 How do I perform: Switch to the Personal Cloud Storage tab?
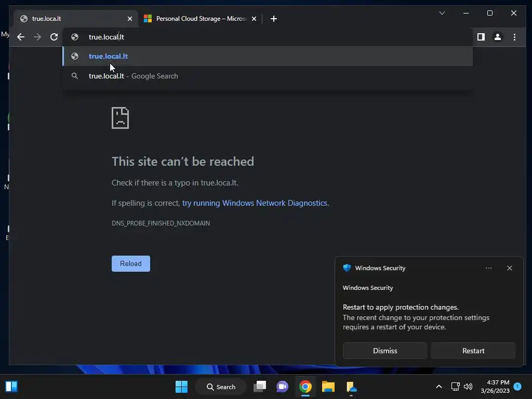pos(200,19)
